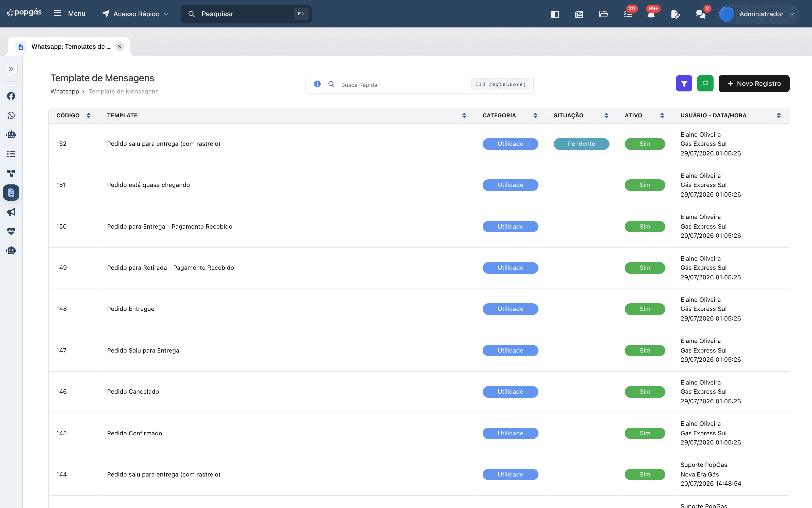
Task: Click the Sim badge on row 148
Action: (645, 309)
